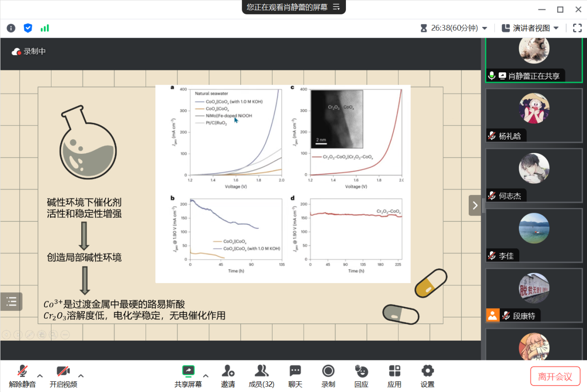The width and height of the screenshot is (587, 392).
Task: Open the Chat (聊天) panel
Action: point(295,376)
